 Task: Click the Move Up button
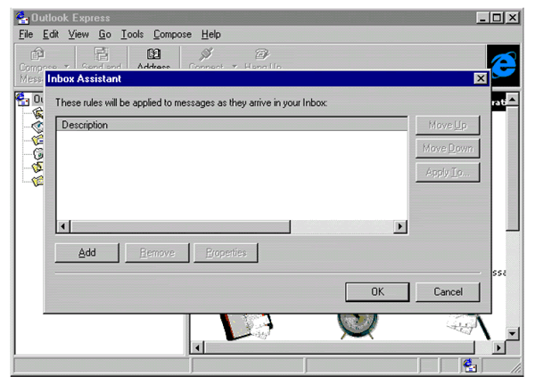(x=448, y=125)
